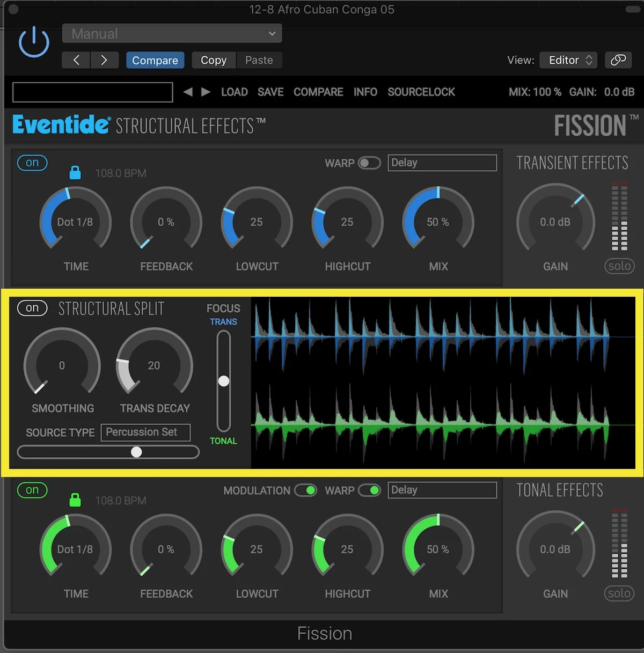Toggle the Structural Split on button
This screenshot has height=653, width=644.
[32, 308]
